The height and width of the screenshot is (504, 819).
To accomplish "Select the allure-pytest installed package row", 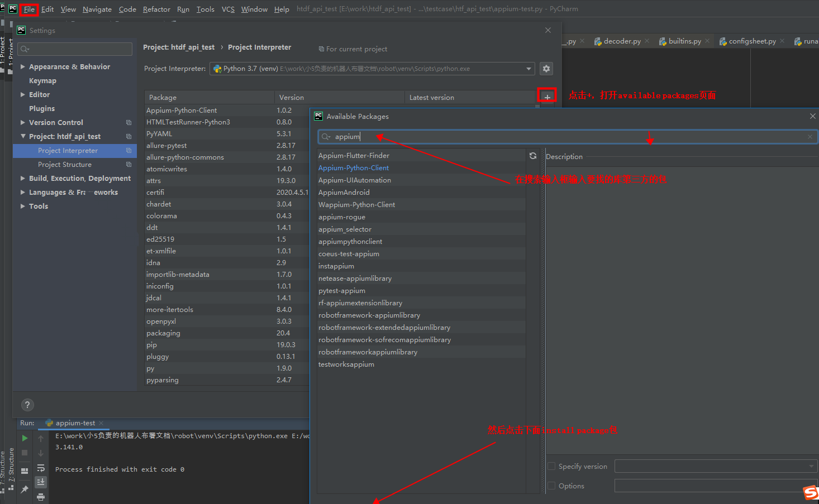I will (x=227, y=145).
